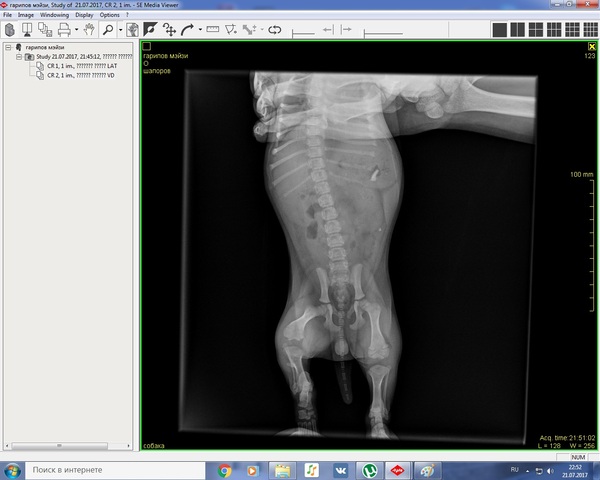This screenshot has width=600, height=480.
Task: Click the reset loop arrows icon
Action: (274, 30)
